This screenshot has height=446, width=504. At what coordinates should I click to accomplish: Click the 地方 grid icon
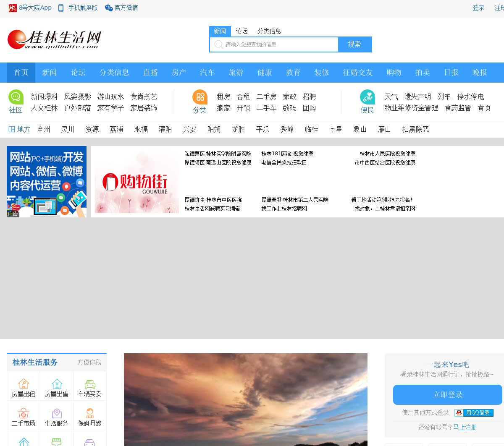click(12, 129)
